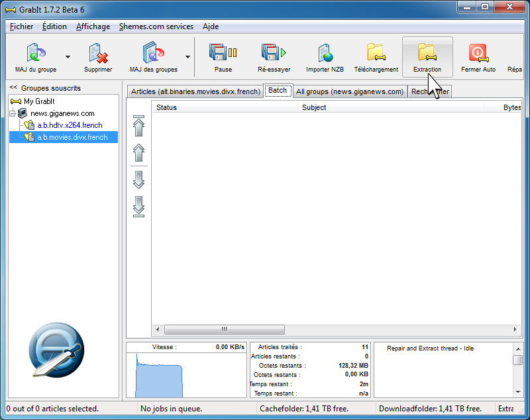
Task: Click the horizontal scrollbar thumb
Action: click(225, 329)
